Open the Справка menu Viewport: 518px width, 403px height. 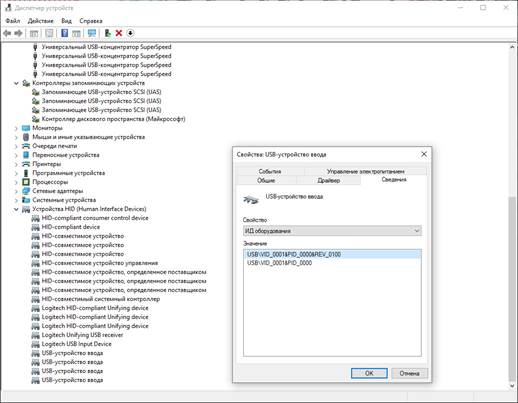pos(91,21)
